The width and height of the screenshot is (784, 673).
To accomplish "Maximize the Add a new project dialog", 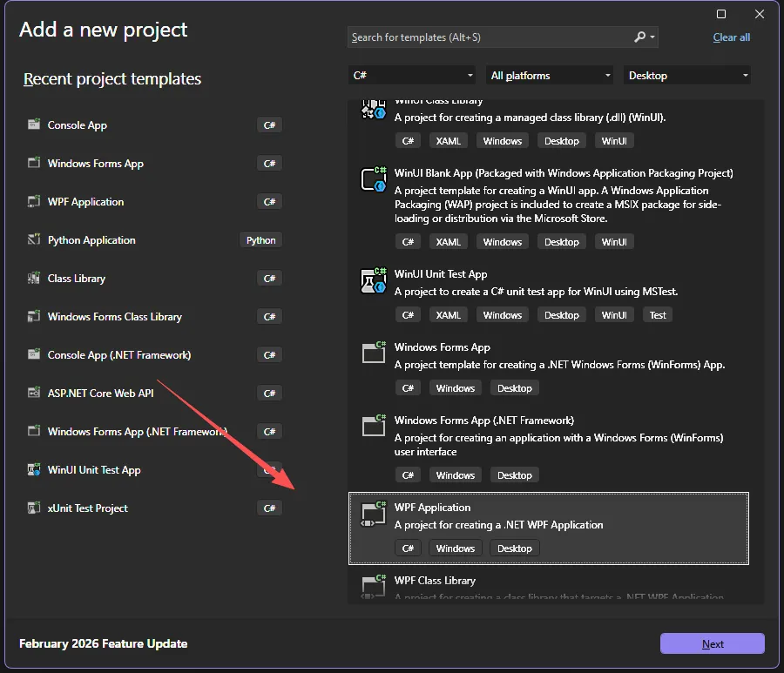I will [721, 14].
